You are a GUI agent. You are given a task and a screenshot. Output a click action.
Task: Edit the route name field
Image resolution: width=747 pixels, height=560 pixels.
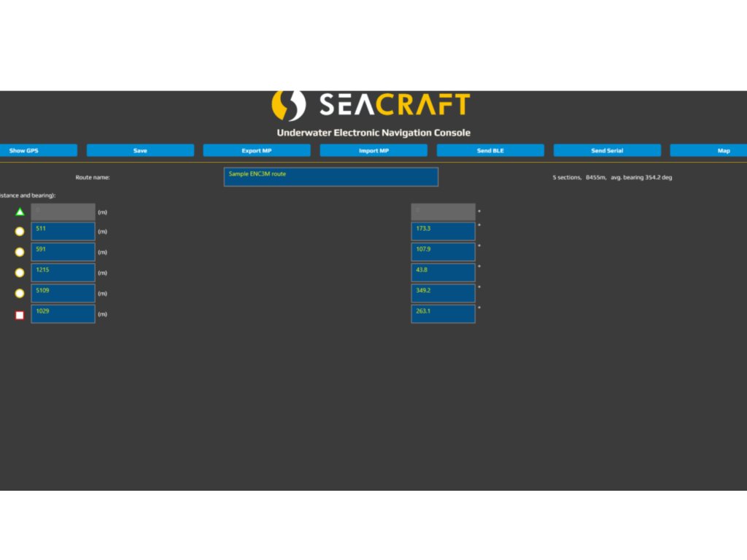[x=331, y=176]
